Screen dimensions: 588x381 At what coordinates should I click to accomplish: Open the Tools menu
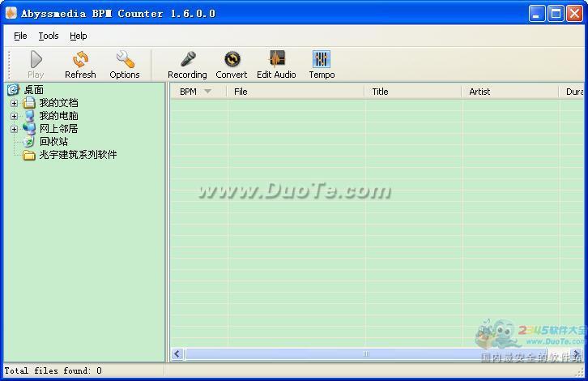point(49,36)
